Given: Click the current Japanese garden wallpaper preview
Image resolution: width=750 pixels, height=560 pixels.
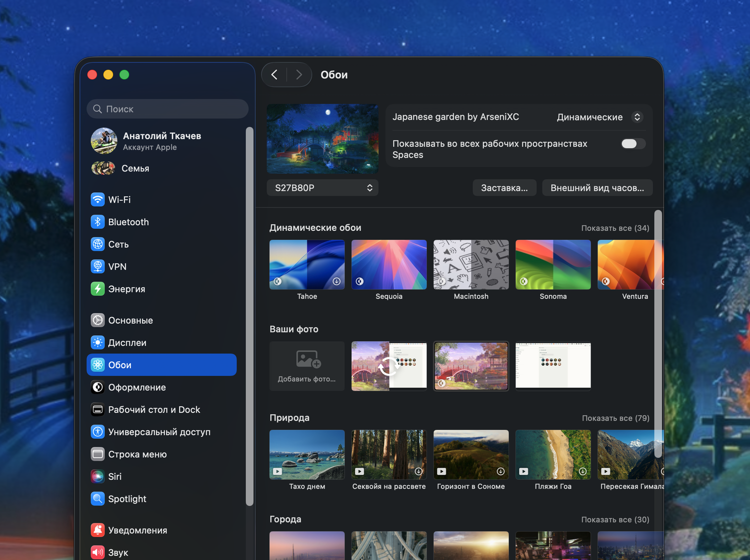Looking at the screenshot, I should 322,139.
